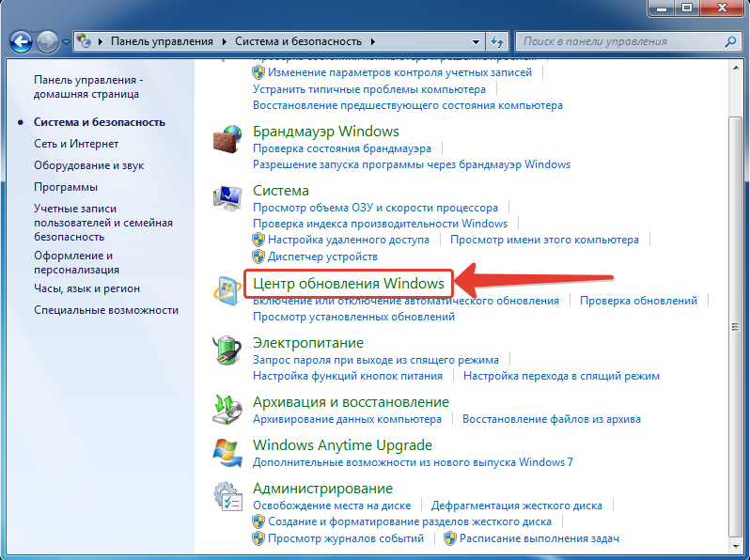Select Система и безопасность in the address bar

298,41
